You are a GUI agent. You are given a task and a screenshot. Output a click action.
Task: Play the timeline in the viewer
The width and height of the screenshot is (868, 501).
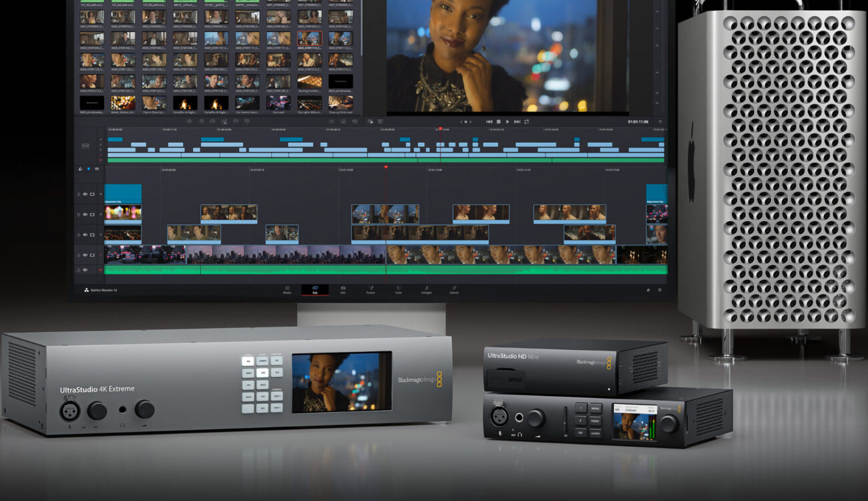(507, 122)
